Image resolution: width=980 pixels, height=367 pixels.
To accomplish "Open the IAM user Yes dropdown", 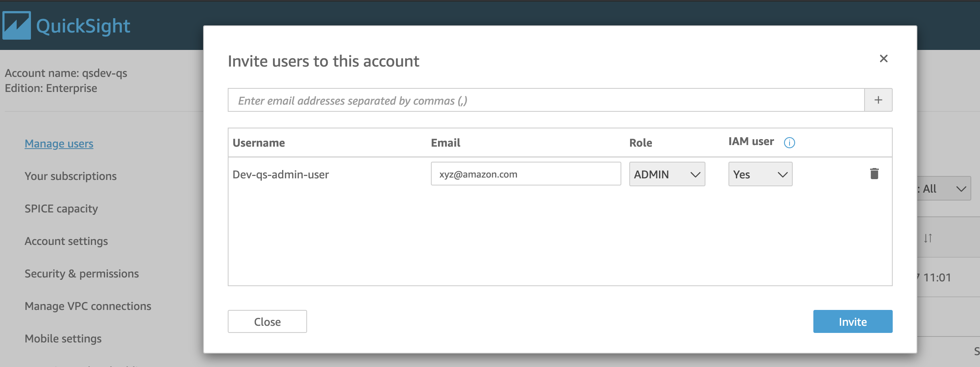I will (x=760, y=174).
